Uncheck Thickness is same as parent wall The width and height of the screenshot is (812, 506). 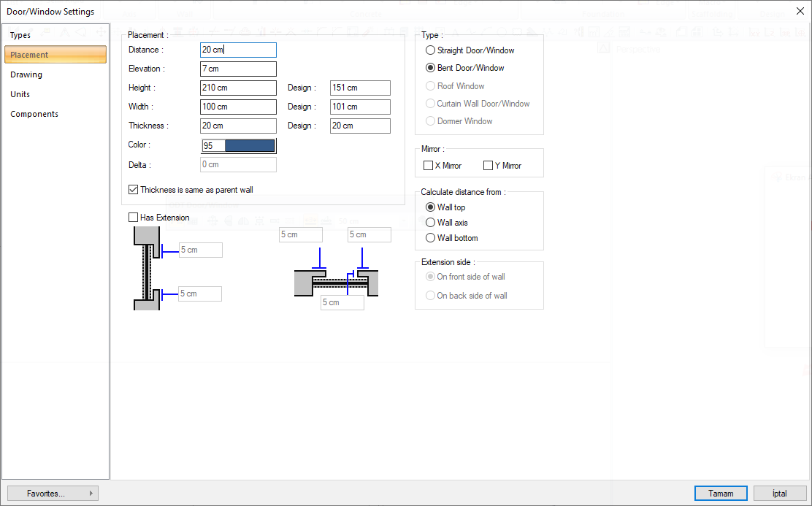133,190
